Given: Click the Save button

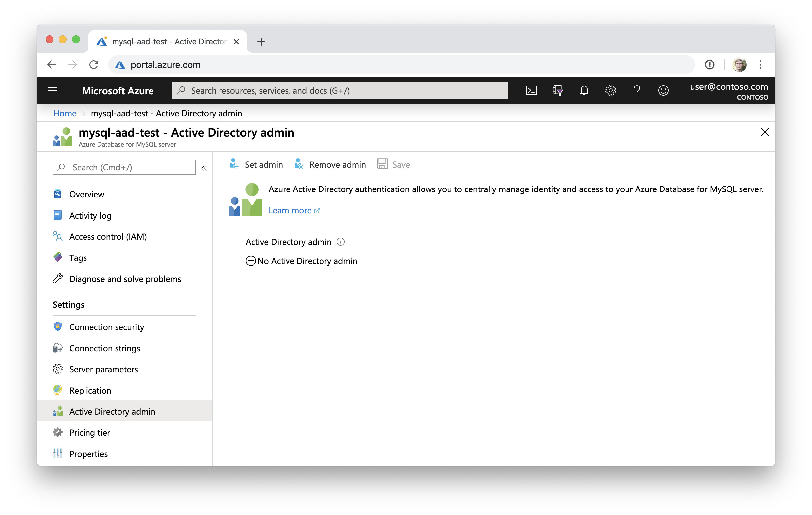Looking at the screenshot, I should pyautogui.click(x=393, y=164).
